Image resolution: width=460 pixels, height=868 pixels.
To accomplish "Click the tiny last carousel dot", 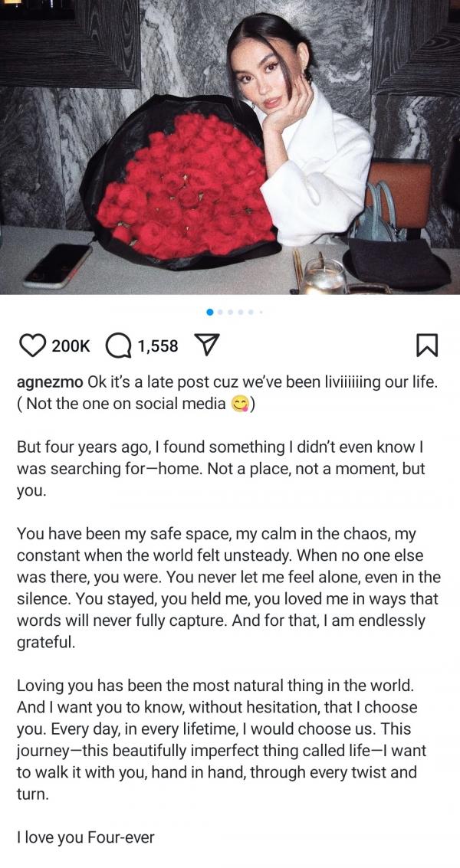I will click(x=260, y=312).
